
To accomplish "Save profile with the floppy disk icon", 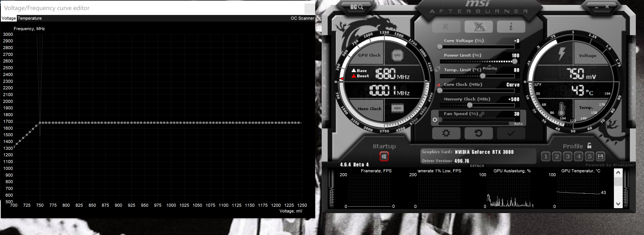I will pyautogui.click(x=600, y=157).
